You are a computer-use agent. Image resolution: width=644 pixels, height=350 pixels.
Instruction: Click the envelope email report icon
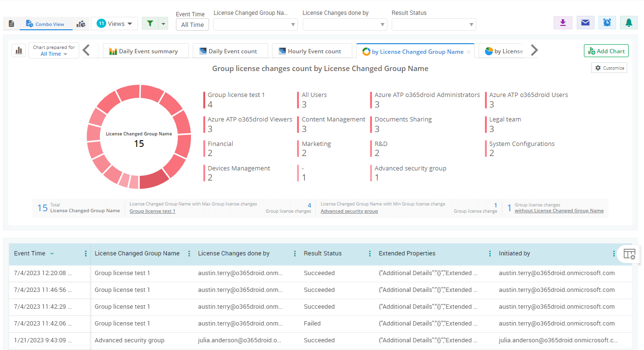click(x=585, y=23)
